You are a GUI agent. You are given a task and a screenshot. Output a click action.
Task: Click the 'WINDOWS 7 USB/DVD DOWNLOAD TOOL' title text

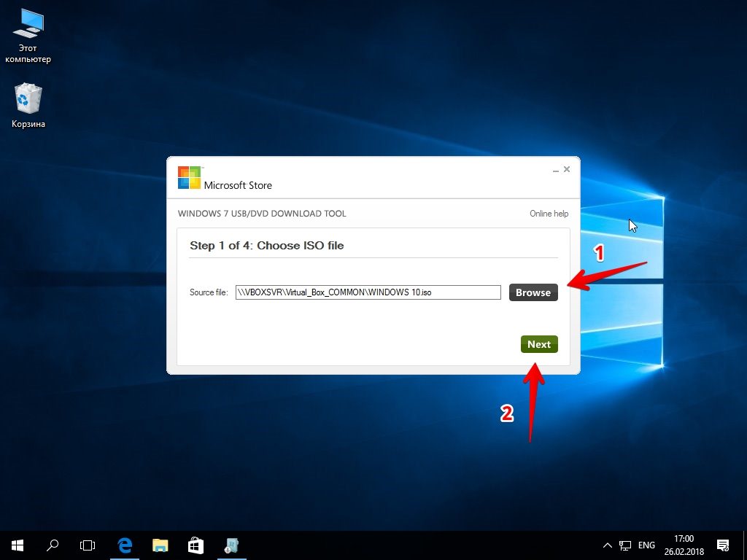pyautogui.click(x=262, y=214)
